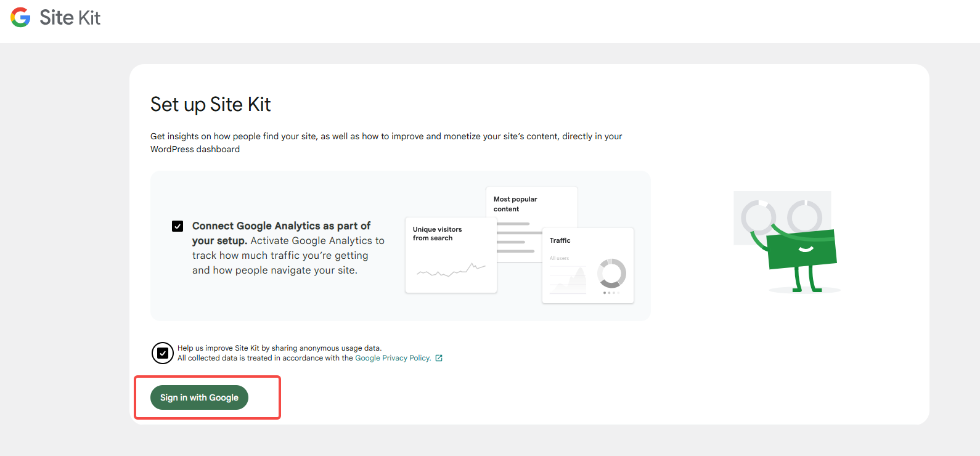Click the Set up Site Kit heading
Viewport: 980px width, 456px height.
[211, 104]
